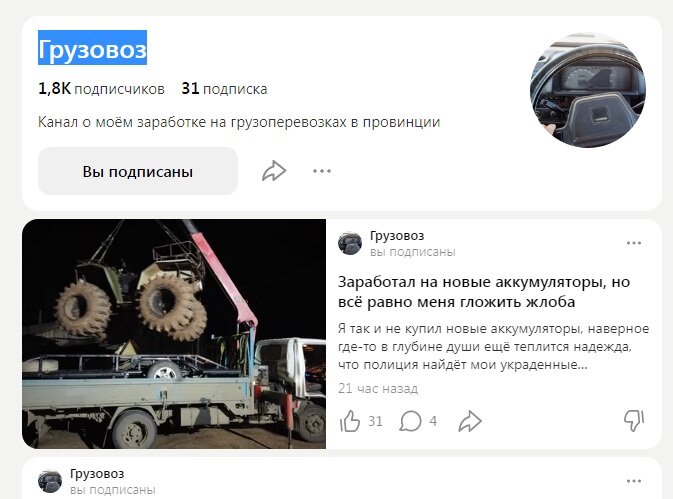This screenshot has width=673, height=499.
Task: Open the crane truck post image
Action: [x=174, y=334]
